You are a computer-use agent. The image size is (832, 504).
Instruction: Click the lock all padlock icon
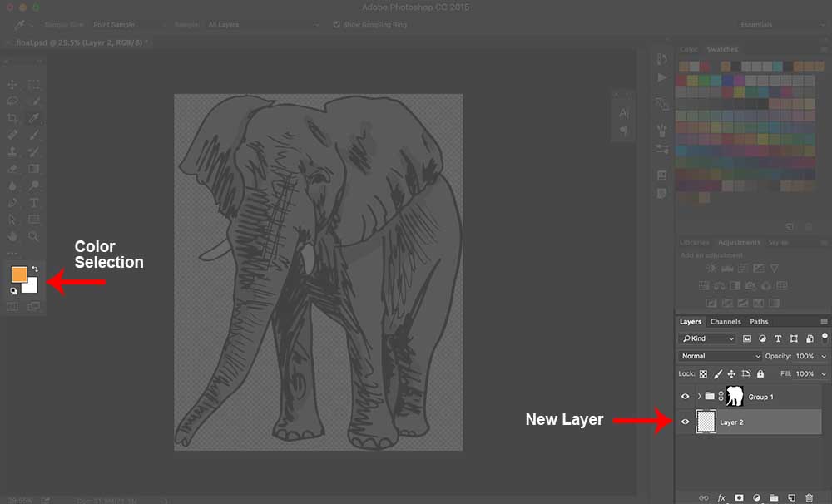click(x=760, y=374)
